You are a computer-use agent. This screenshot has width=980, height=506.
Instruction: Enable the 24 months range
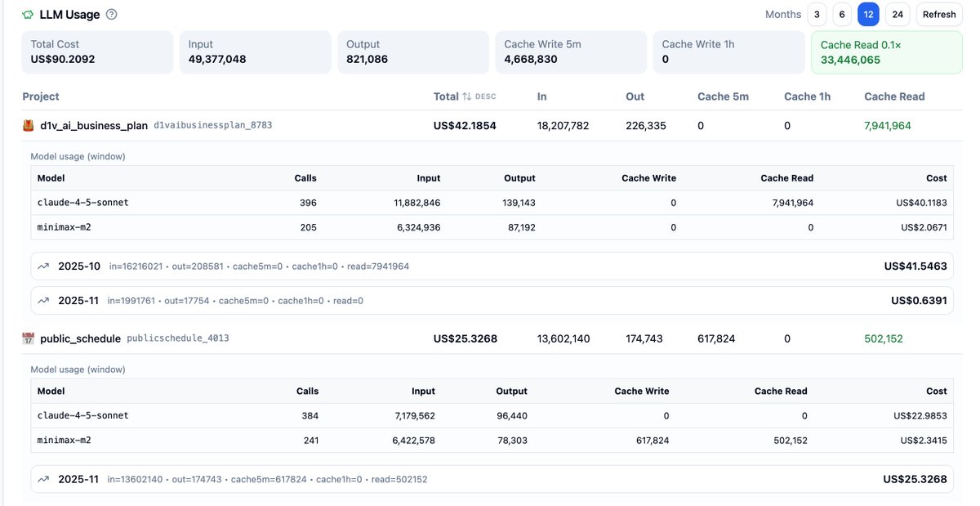click(x=897, y=14)
